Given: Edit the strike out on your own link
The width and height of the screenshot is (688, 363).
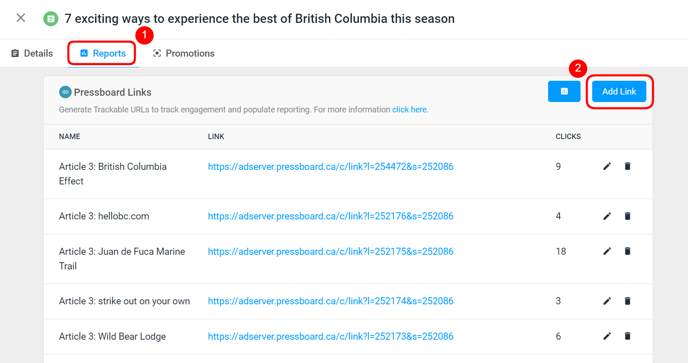Looking at the screenshot, I should (607, 301).
